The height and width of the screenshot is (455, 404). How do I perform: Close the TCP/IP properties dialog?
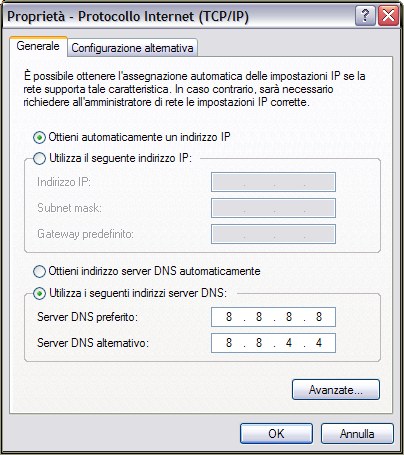tap(388, 16)
